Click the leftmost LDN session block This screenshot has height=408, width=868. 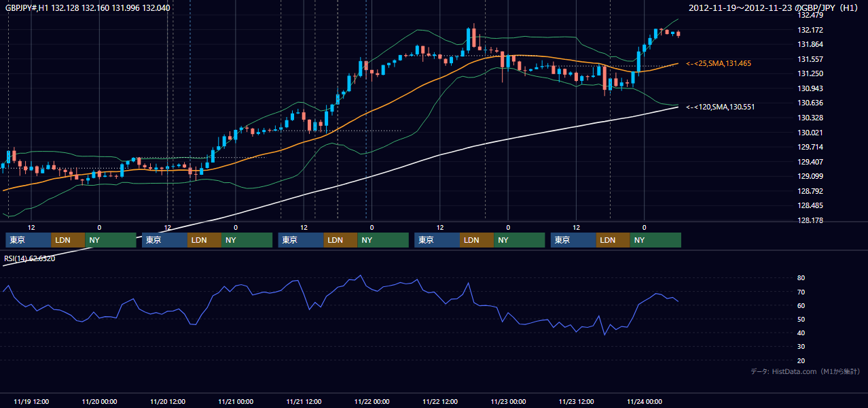click(69, 240)
